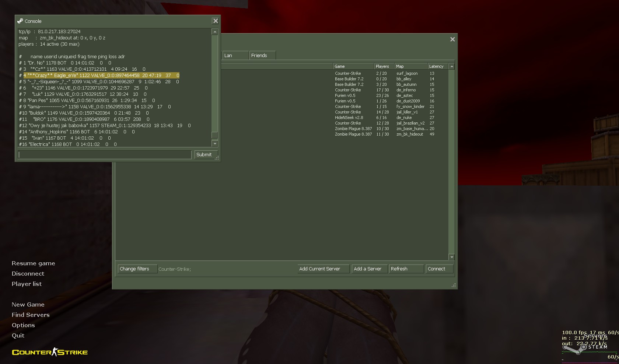
Task: Open Options from main menu
Action: 23,325
